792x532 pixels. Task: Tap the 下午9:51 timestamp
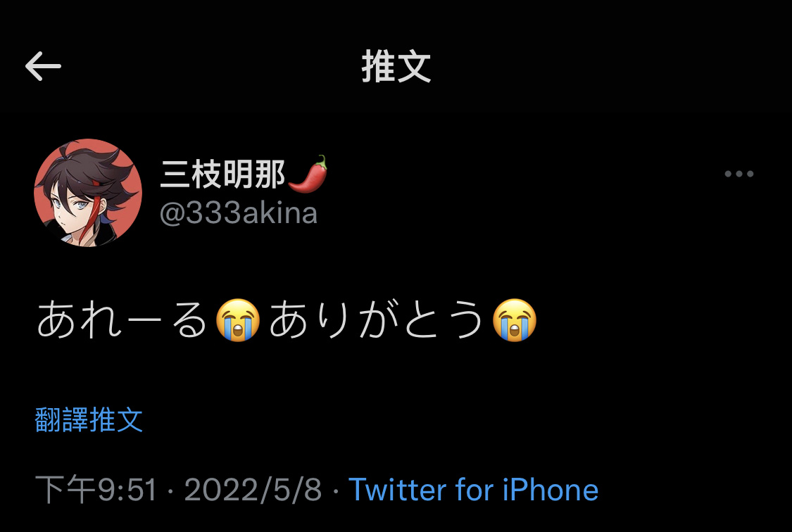click(x=96, y=490)
